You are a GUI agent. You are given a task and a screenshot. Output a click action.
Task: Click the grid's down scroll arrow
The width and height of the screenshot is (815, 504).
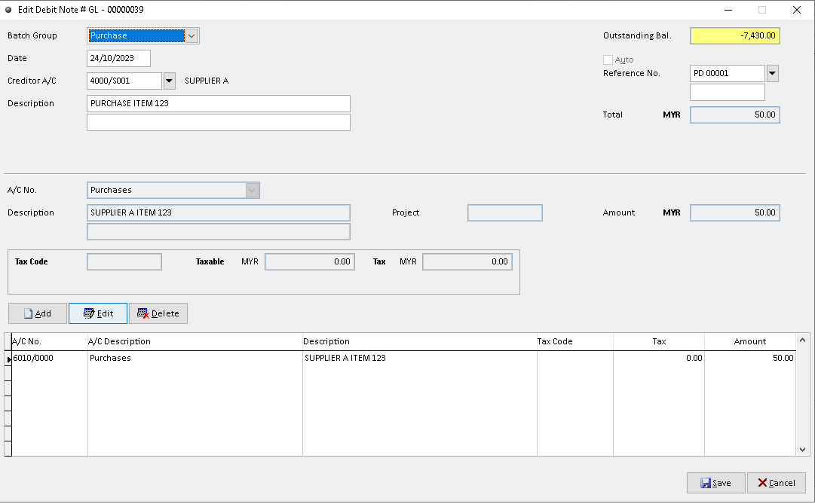pos(802,450)
